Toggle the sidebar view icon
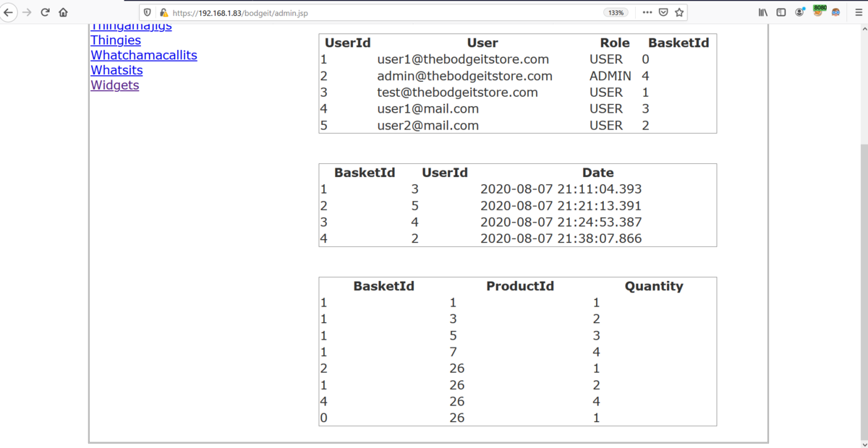Viewport: 868px width, 448px height. [781, 12]
